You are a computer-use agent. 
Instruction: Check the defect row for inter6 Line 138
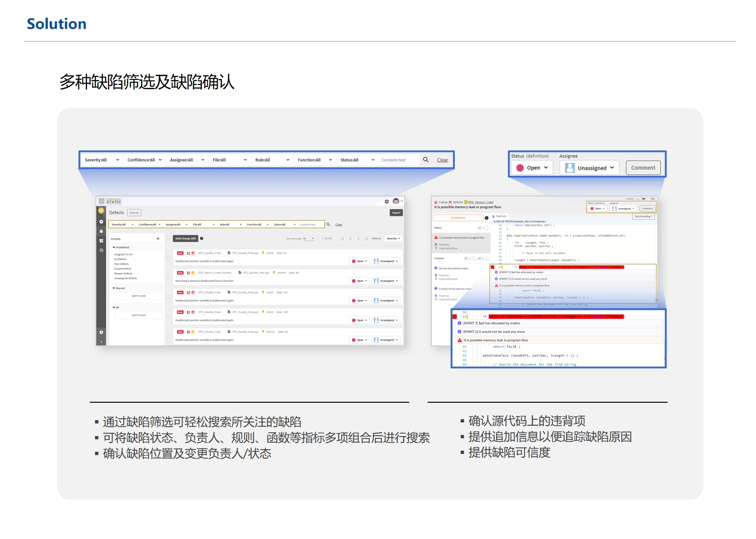[x=168, y=317]
